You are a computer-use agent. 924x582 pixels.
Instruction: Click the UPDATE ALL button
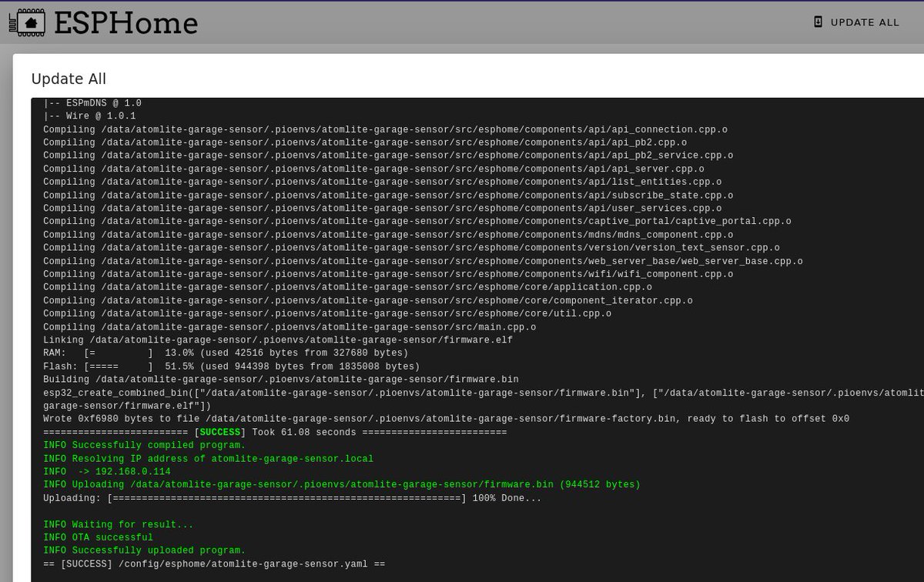pyautogui.click(x=856, y=22)
